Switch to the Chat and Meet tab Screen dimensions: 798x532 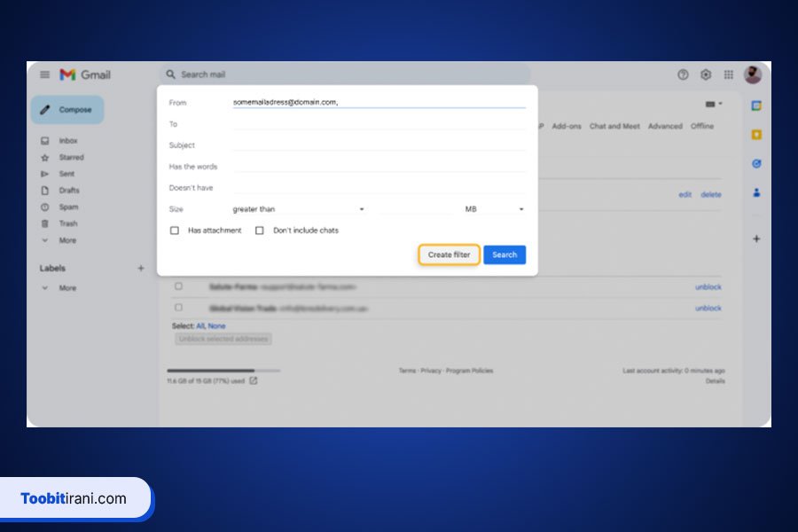[x=614, y=126]
